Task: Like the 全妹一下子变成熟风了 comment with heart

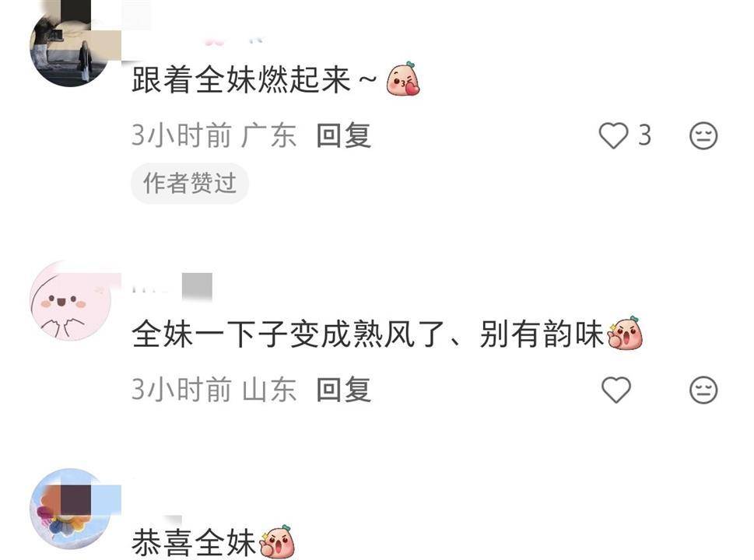Action: point(616,390)
